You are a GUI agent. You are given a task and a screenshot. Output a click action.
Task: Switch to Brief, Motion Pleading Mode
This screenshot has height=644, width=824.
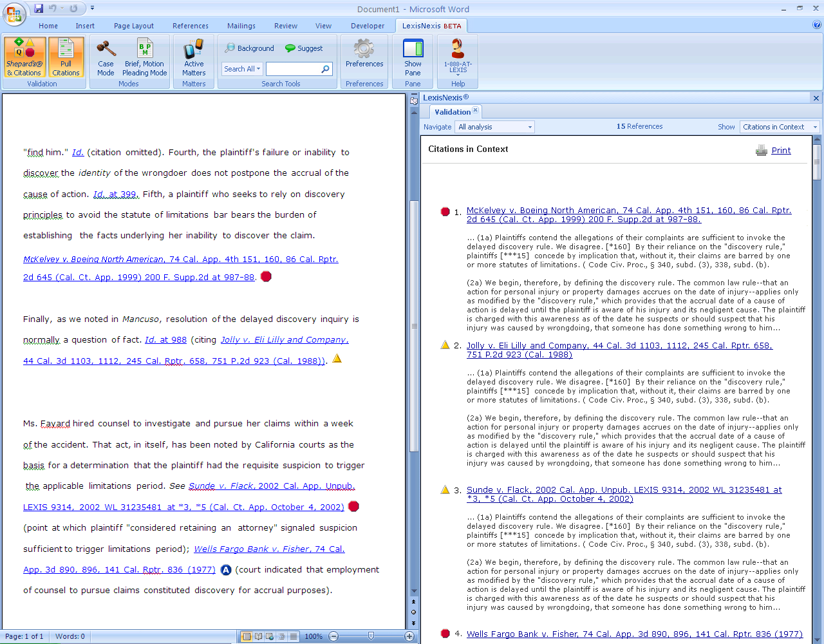145,57
